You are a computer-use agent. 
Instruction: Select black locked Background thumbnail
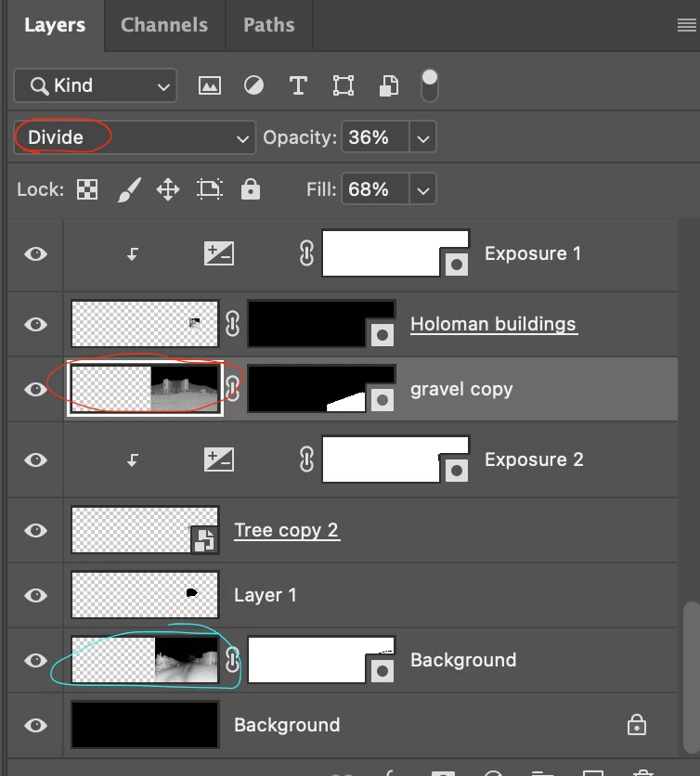(145, 725)
